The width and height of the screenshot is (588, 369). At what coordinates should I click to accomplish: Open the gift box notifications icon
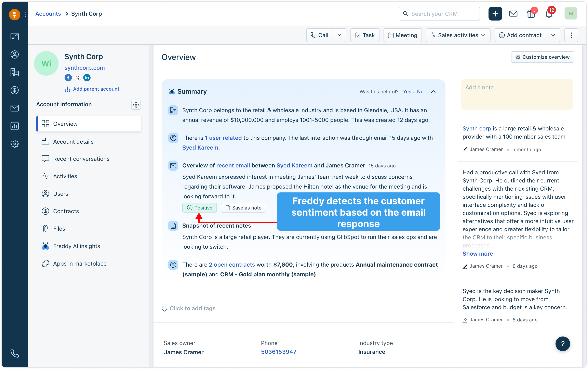point(531,14)
